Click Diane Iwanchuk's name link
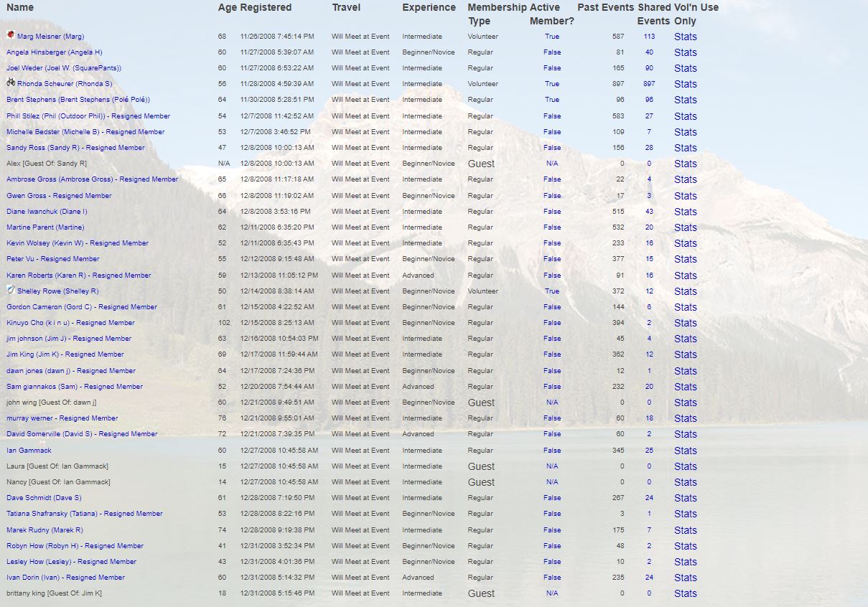 pyautogui.click(x=47, y=212)
